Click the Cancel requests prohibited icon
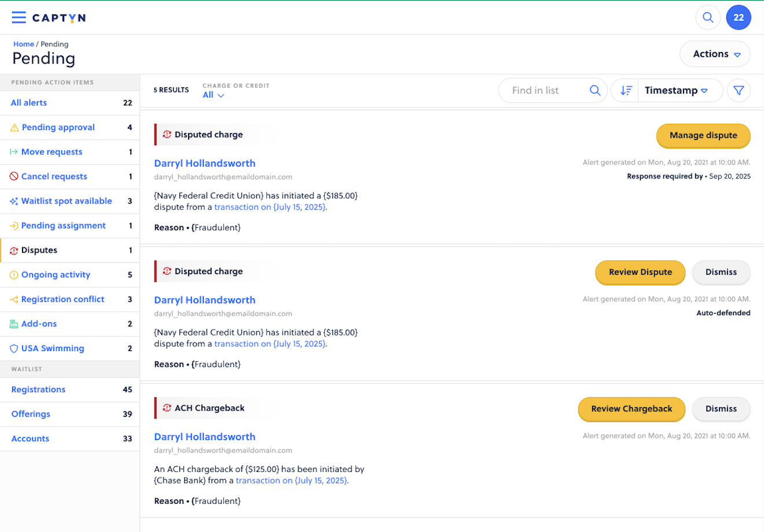The height and width of the screenshot is (532, 764). click(14, 176)
